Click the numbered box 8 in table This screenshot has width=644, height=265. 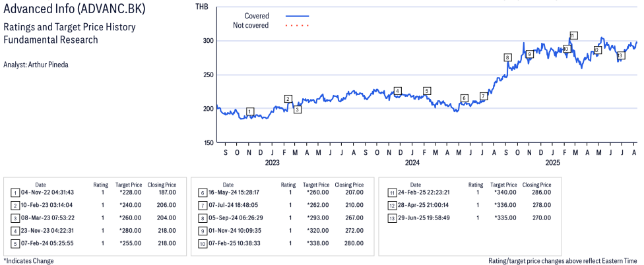click(x=203, y=218)
